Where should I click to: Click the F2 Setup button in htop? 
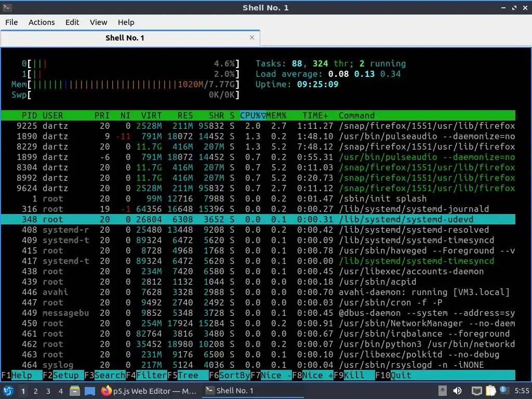(x=63, y=375)
